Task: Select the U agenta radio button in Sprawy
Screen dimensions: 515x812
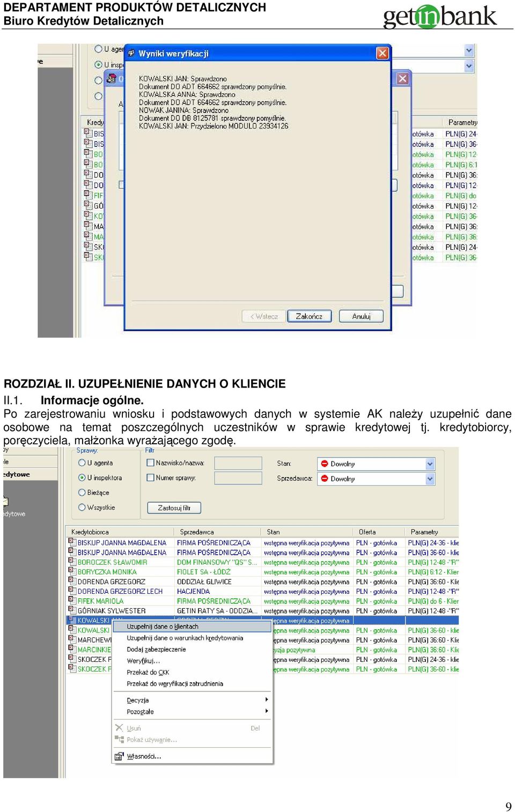Action: click(82, 463)
